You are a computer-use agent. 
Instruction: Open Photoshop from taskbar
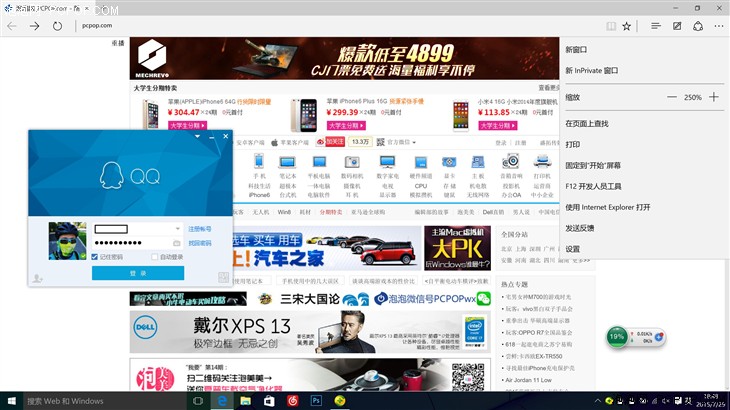(316, 401)
